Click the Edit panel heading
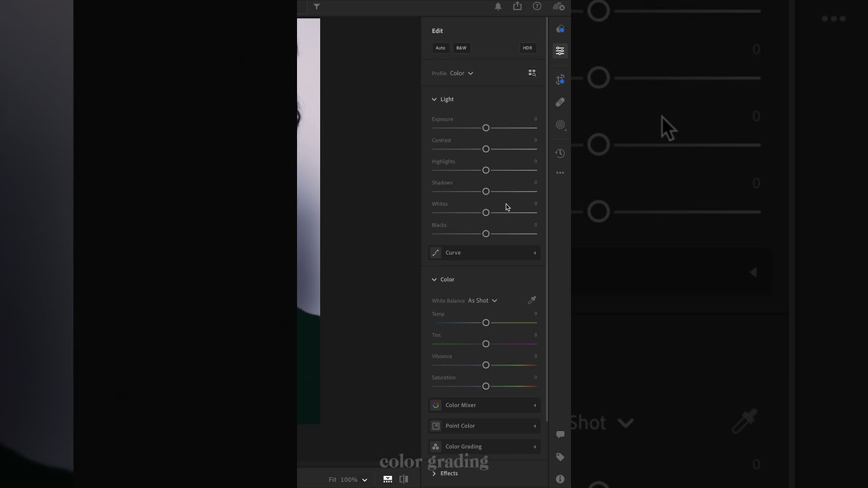The height and width of the screenshot is (488, 868). (x=437, y=30)
